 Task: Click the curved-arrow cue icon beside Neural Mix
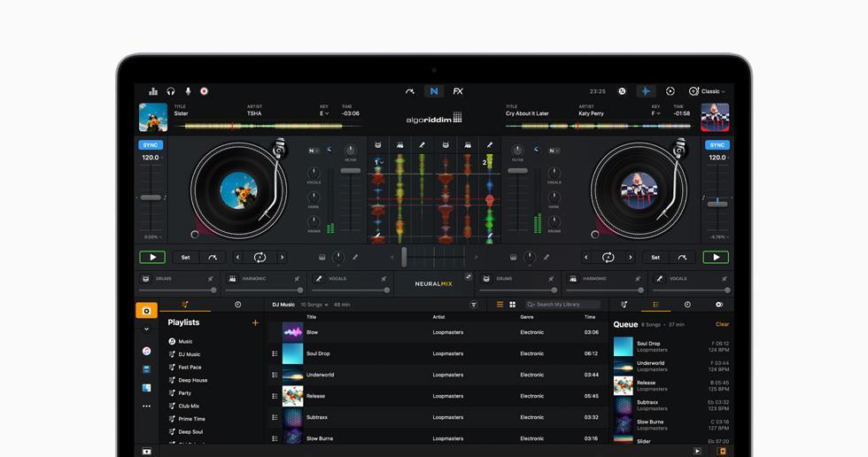tap(409, 91)
